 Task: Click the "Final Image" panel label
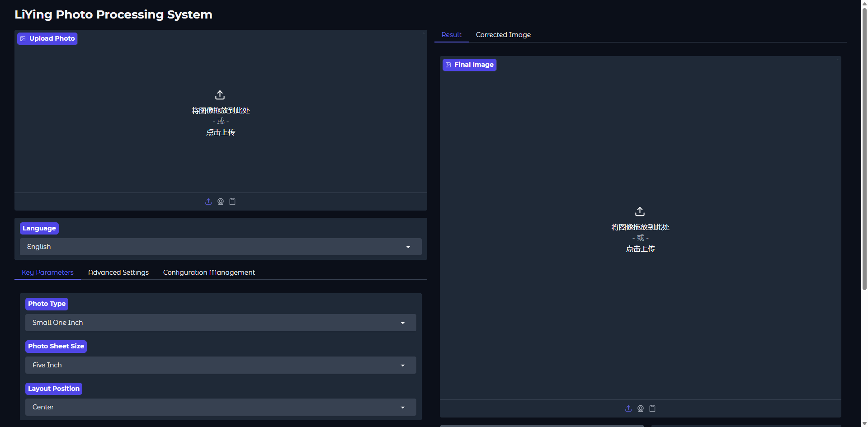[x=469, y=65]
